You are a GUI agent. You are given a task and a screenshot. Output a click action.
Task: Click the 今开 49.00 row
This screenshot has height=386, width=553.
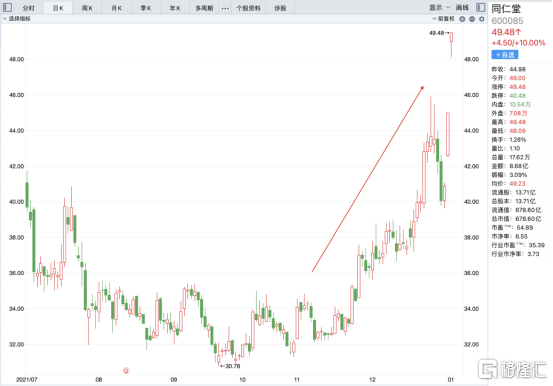[x=509, y=78]
